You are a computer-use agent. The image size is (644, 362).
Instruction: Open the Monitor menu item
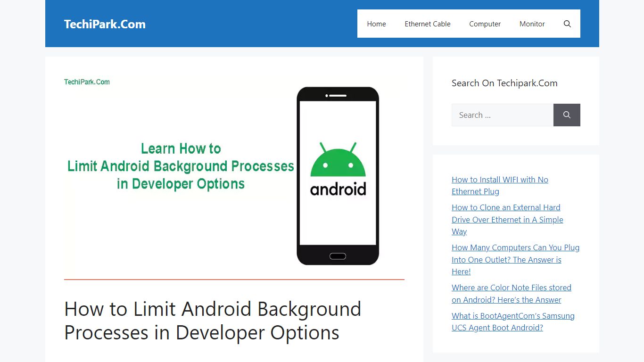[x=532, y=24]
